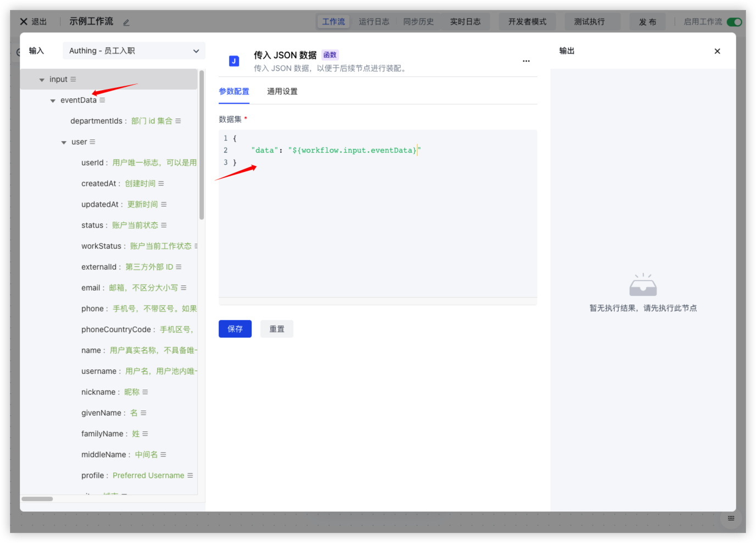This screenshot has height=543, width=756.
Task: Collapse the user tree node
Action: (64, 143)
